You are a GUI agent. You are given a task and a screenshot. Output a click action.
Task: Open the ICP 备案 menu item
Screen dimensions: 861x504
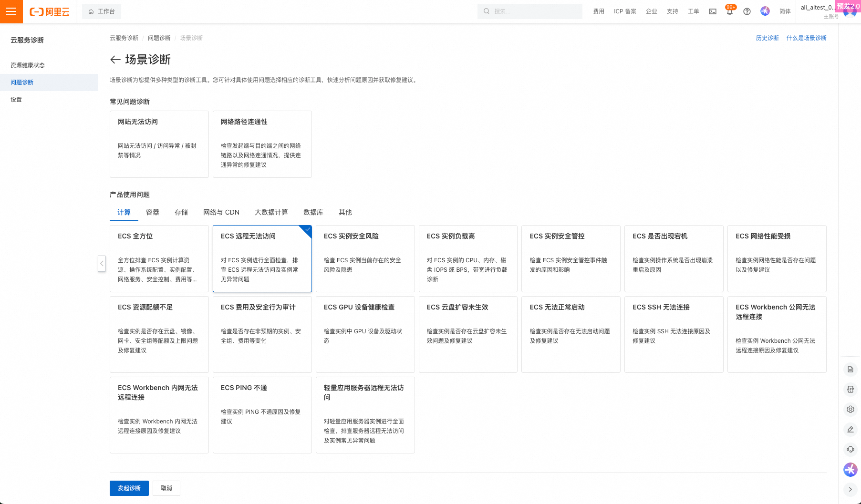625,11
